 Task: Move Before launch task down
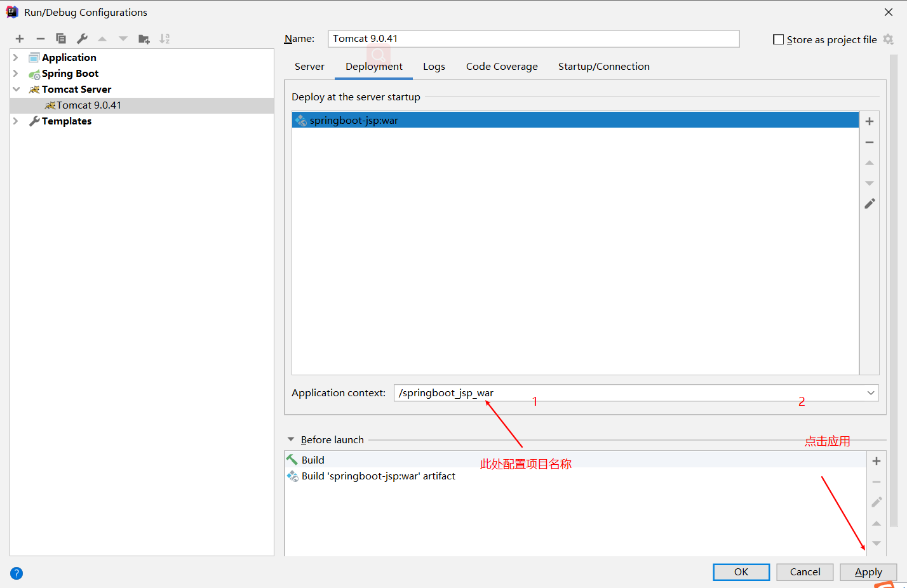coord(877,544)
